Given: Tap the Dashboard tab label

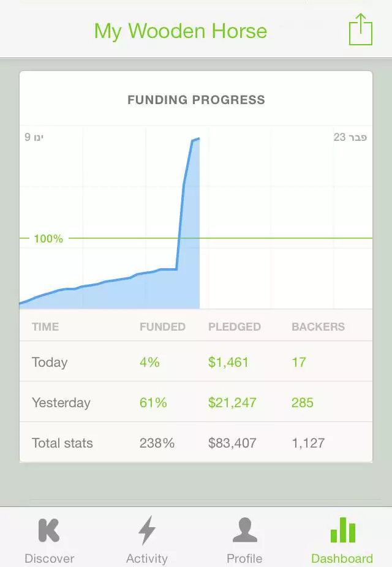Looking at the screenshot, I should [x=342, y=558].
